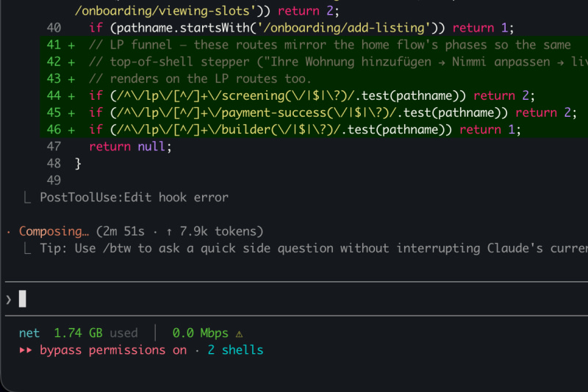Click 'bypass permissions on' status text
The width and height of the screenshot is (588, 392).
tap(113, 350)
